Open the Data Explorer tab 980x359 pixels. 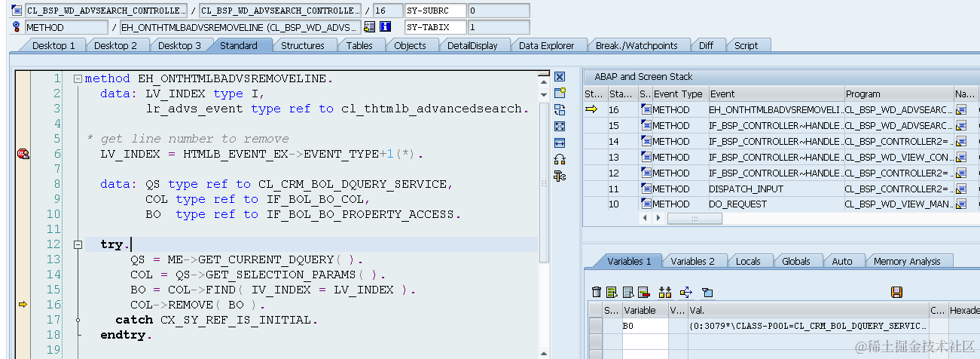point(546,45)
